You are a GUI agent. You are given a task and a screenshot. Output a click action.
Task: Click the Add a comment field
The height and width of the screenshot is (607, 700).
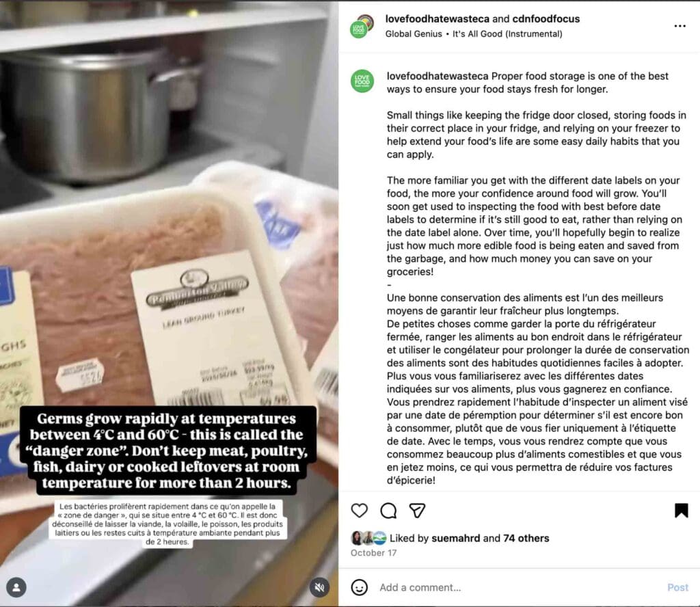518,587
